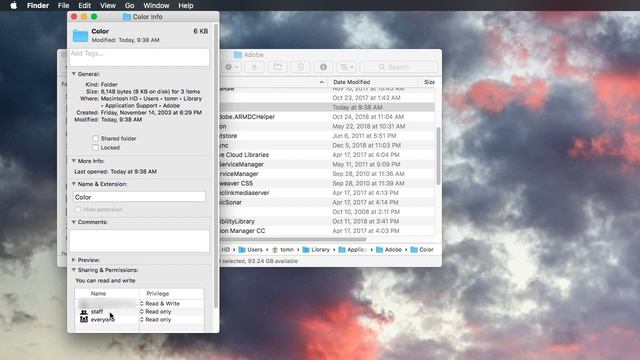
Task: Change the Read & Write privilege dropdown
Action: click(x=160, y=303)
